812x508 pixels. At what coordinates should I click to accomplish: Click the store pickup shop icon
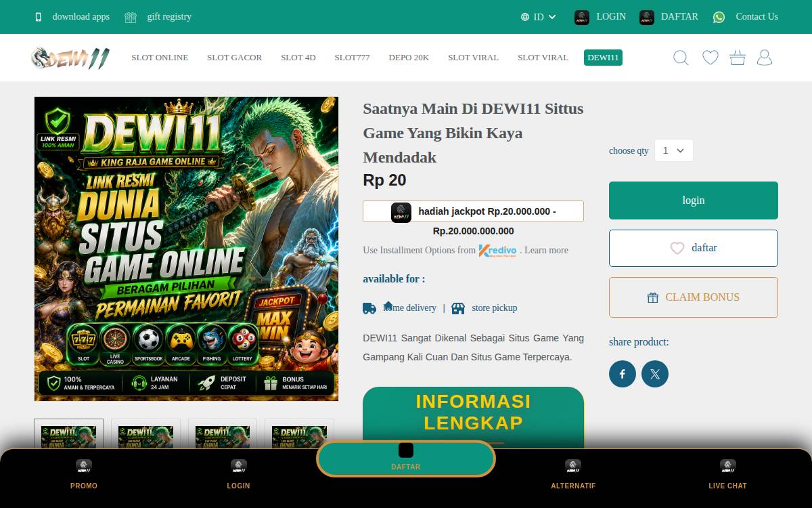pyautogui.click(x=458, y=308)
